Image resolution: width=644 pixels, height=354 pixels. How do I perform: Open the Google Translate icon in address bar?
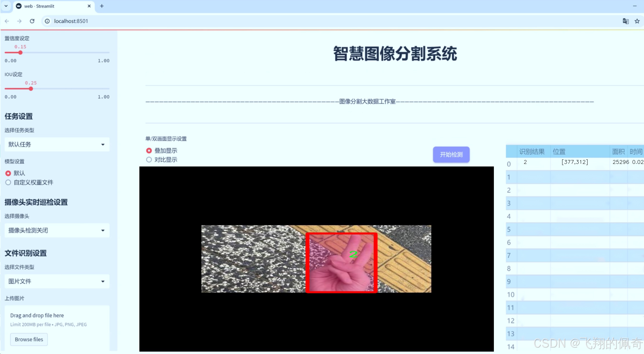(626, 21)
